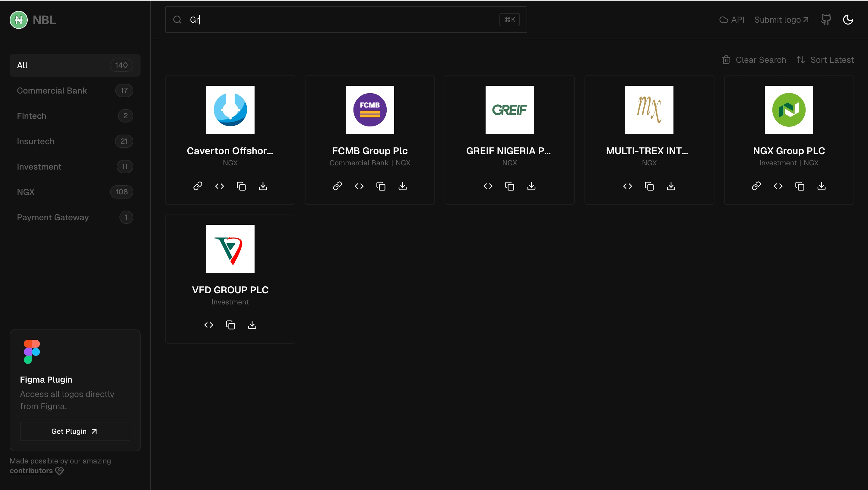Click the GREIF logo thumbnail
Viewport: 868px width, 490px height.
click(509, 110)
